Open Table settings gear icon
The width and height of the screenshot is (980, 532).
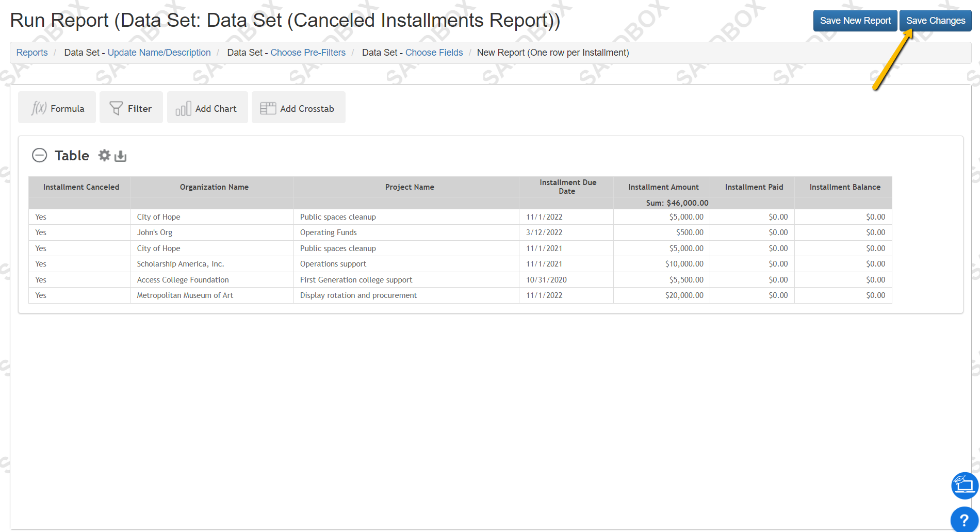(x=104, y=155)
